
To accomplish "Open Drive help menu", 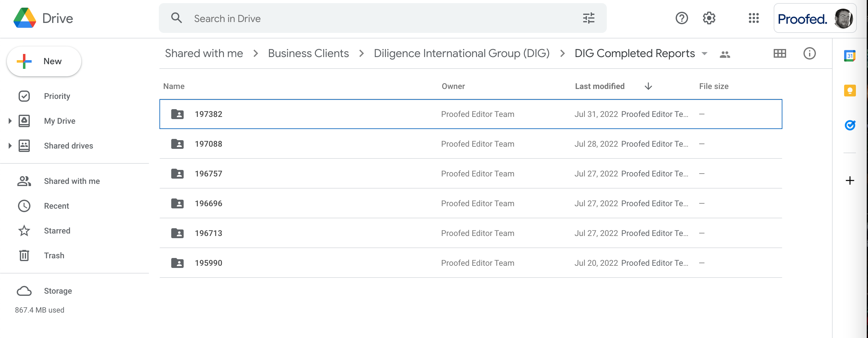I will (x=682, y=18).
